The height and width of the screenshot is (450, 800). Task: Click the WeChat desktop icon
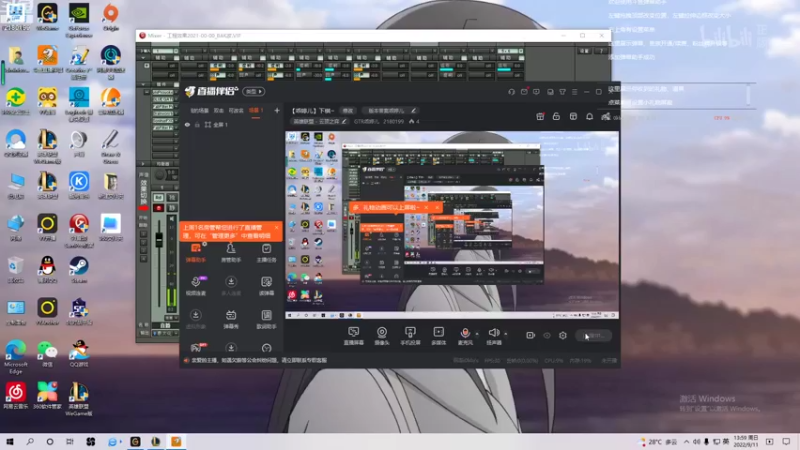pyautogui.click(x=47, y=354)
